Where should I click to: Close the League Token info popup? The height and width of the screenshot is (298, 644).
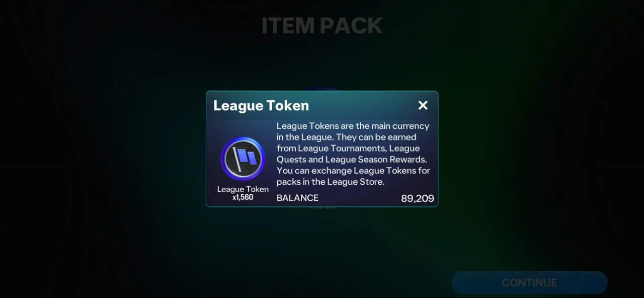point(423,105)
